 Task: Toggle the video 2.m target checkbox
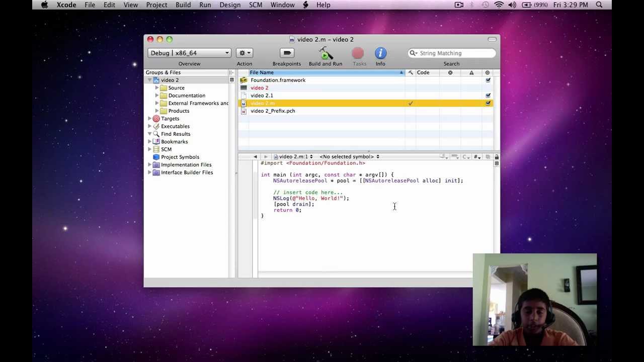tap(488, 103)
